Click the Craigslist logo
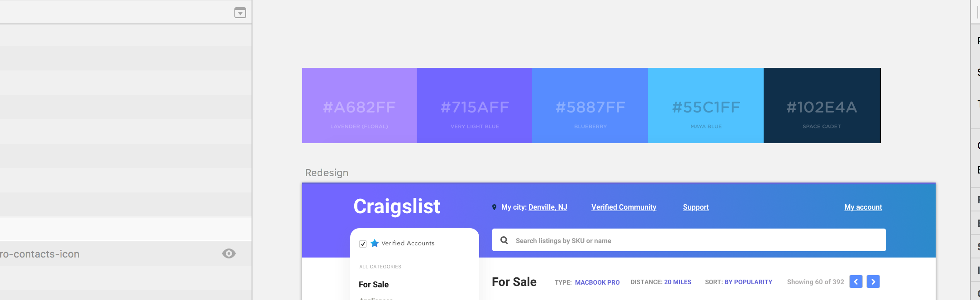The height and width of the screenshot is (300, 980). click(x=396, y=206)
